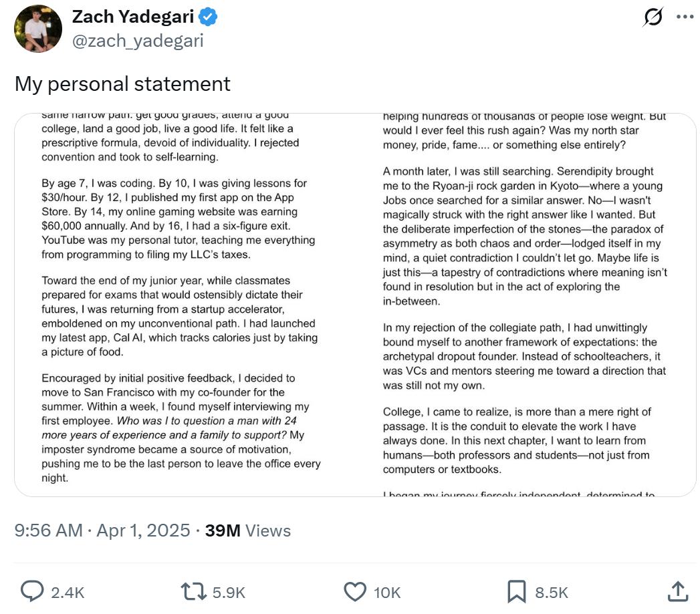Bookmark this tweet

point(517,592)
